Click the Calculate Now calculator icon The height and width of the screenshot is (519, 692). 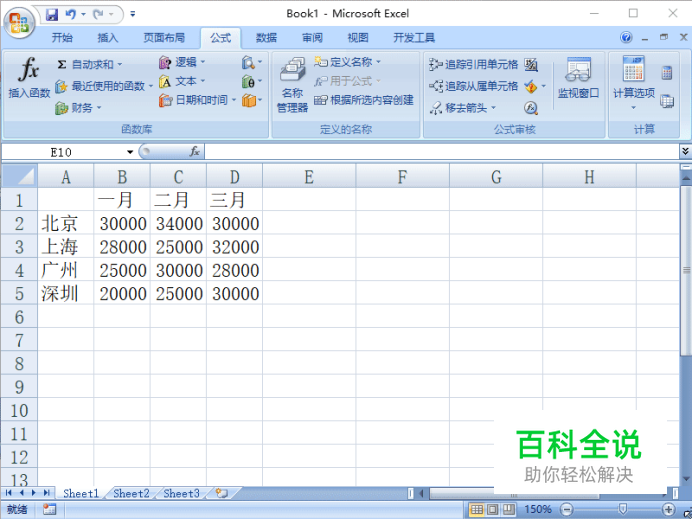[x=667, y=73]
